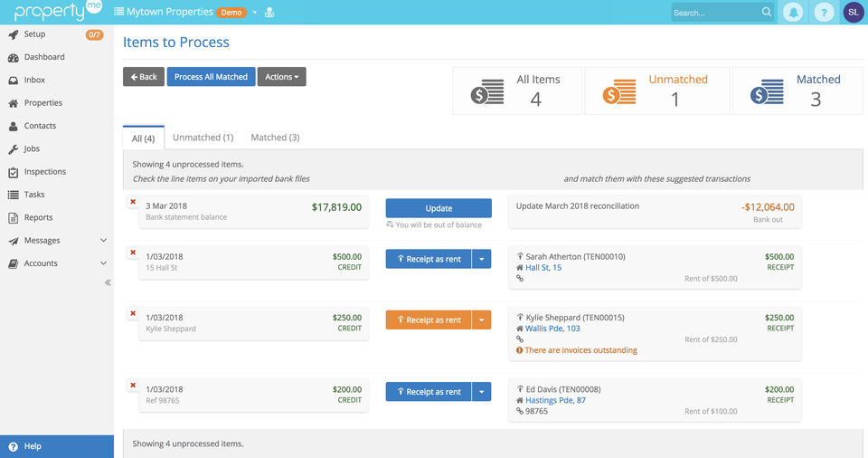Screen dimensions: 868x458
Task: Open the SL user avatar menu
Action: (853, 12)
